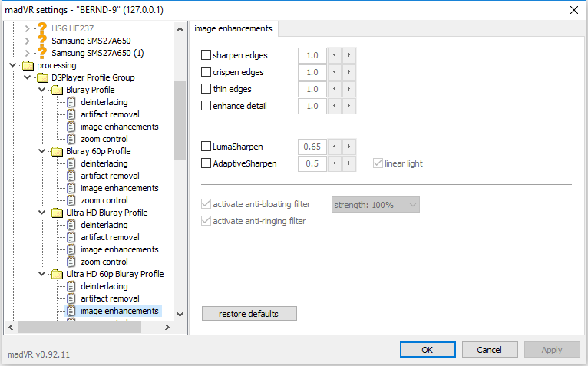This screenshot has width=588, height=366.
Task: Toggle activate anti-bloating filter checkbox
Action: click(206, 204)
